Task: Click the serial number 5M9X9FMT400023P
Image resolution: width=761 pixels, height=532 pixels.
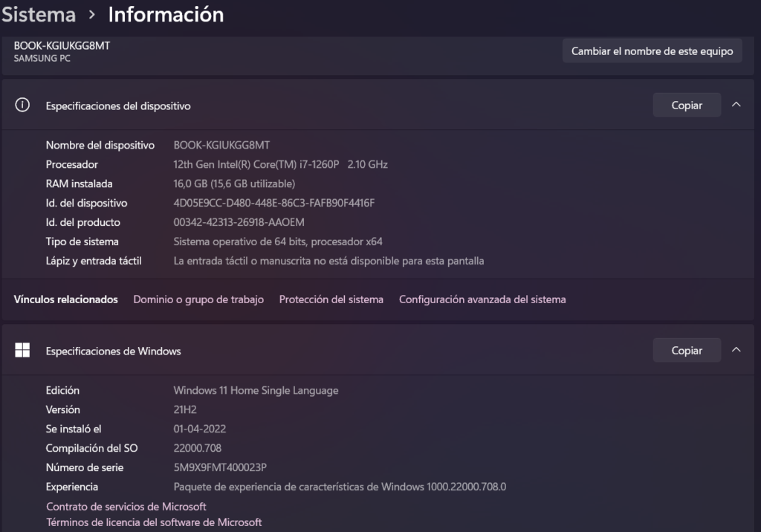Action: coord(220,467)
